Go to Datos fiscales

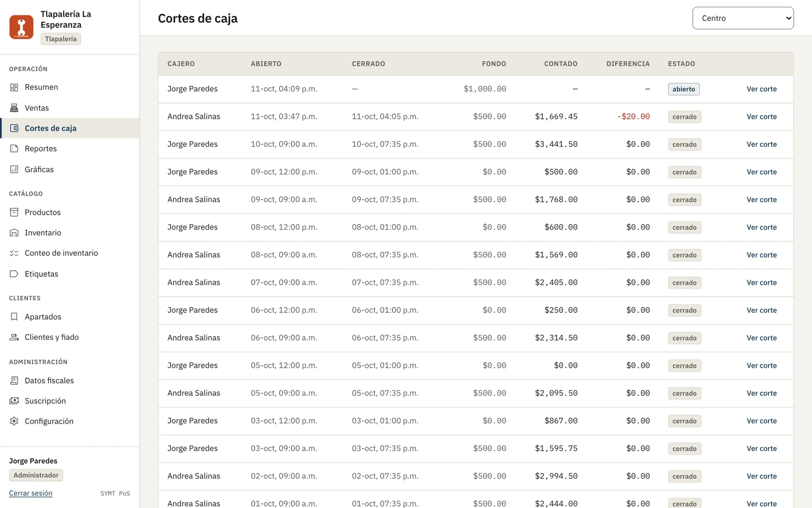coord(70,380)
